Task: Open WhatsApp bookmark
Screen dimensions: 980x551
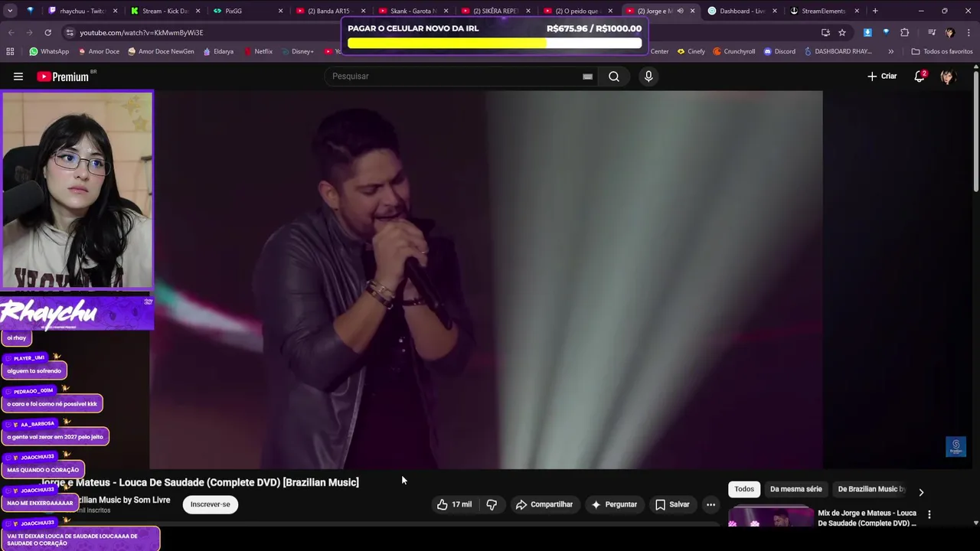Action: tap(49, 51)
